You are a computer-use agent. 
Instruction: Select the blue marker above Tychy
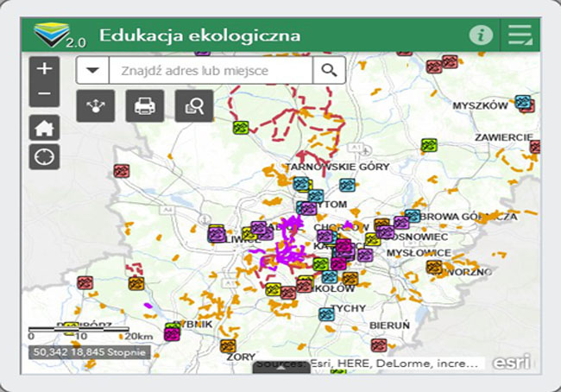tap(326, 314)
